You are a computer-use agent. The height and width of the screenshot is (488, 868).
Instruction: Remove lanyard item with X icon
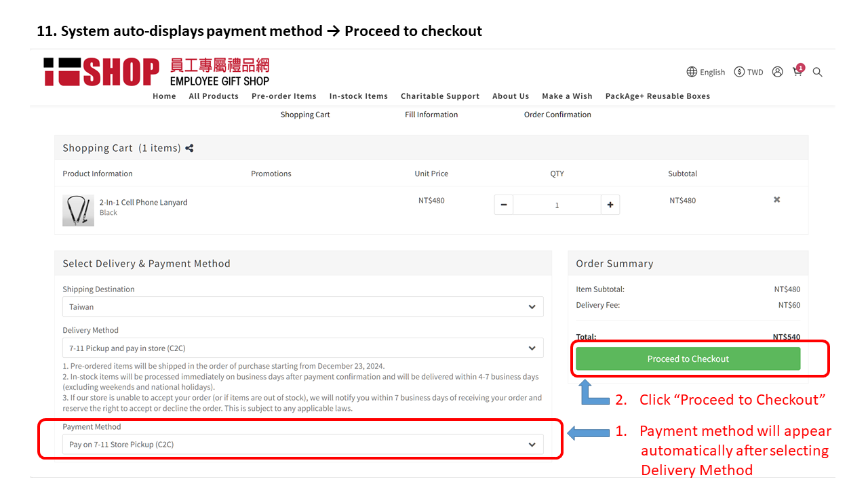click(777, 200)
